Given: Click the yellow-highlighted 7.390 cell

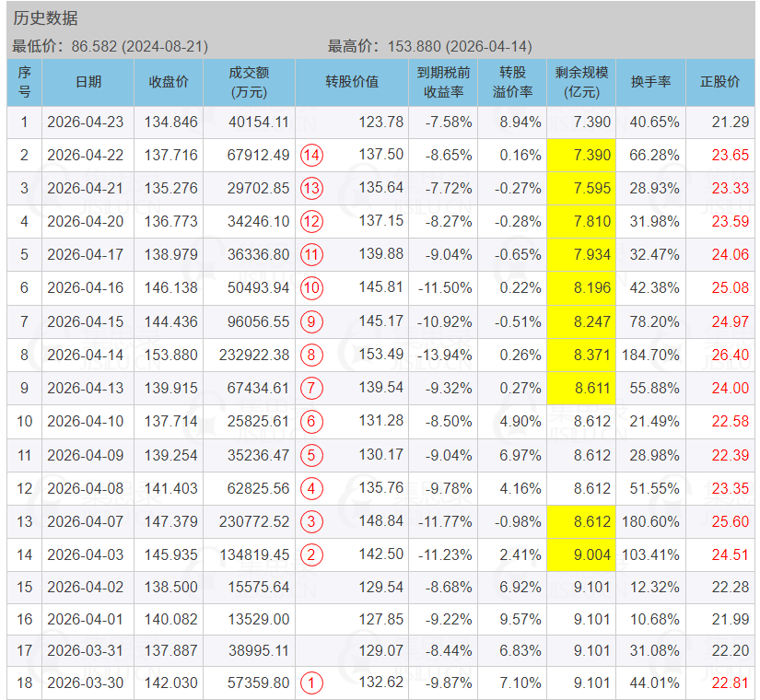Looking at the screenshot, I should [582, 155].
